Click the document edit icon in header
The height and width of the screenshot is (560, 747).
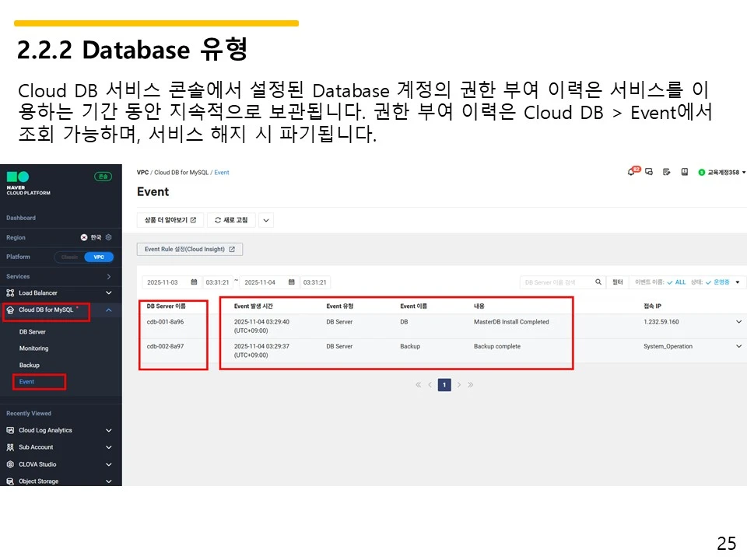point(667,172)
